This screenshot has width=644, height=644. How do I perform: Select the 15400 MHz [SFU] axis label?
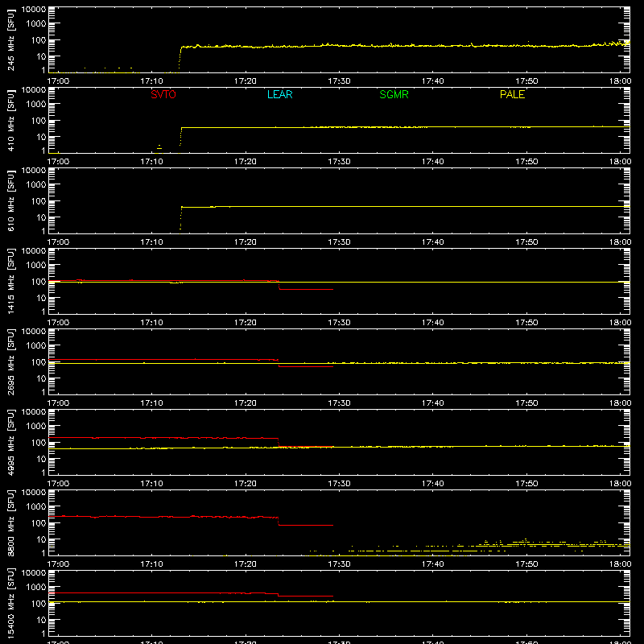pyautogui.click(x=10, y=603)
